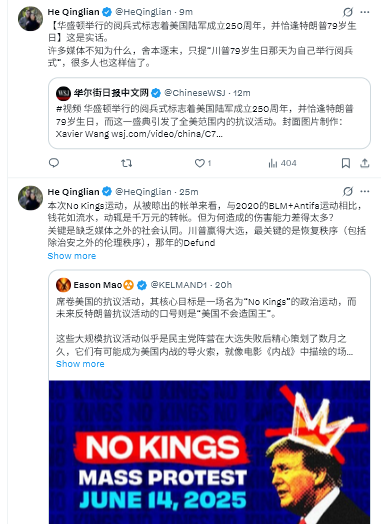Viewport: 381px width, 524px height.
Task: Expand 'Show more' in Eason Mao's quoted tweet
Action: [x=80, y=364]
